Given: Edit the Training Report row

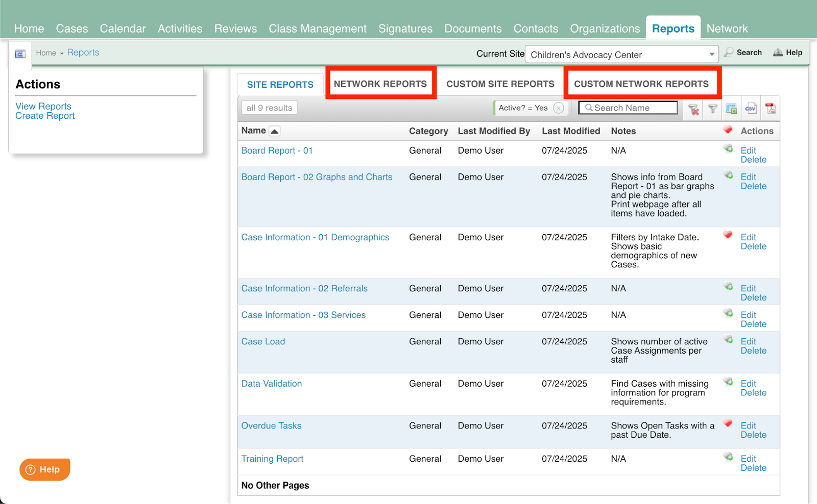Looking at the screenshot, I should point(748,459).
